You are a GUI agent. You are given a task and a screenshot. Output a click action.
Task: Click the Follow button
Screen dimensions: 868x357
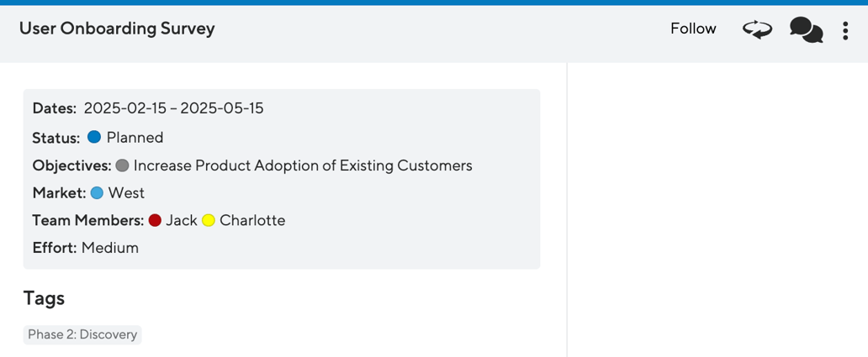pyautogui.click(x=693, y=29)
